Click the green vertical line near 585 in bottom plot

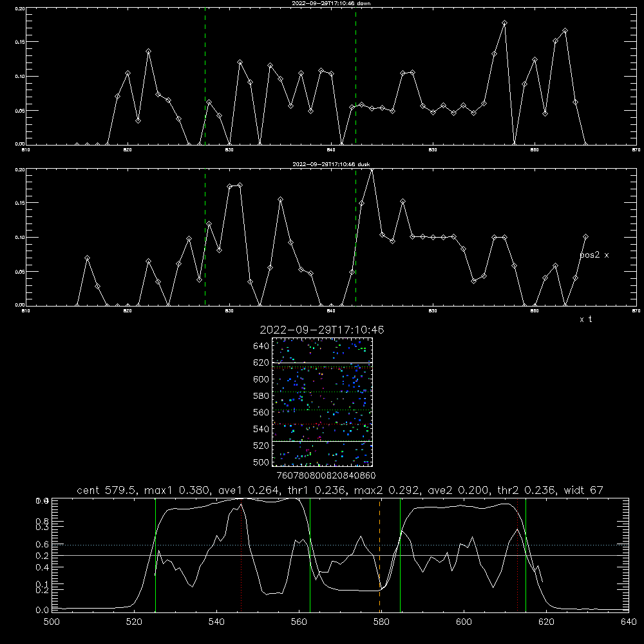click(400, 555)
